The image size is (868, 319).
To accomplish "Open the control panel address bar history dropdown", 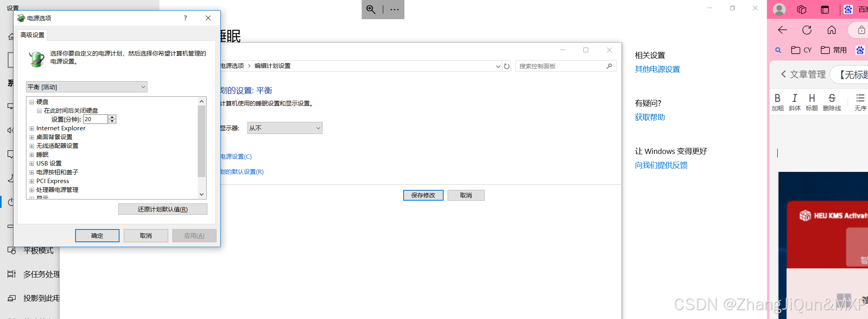I will tap(498, 66).
